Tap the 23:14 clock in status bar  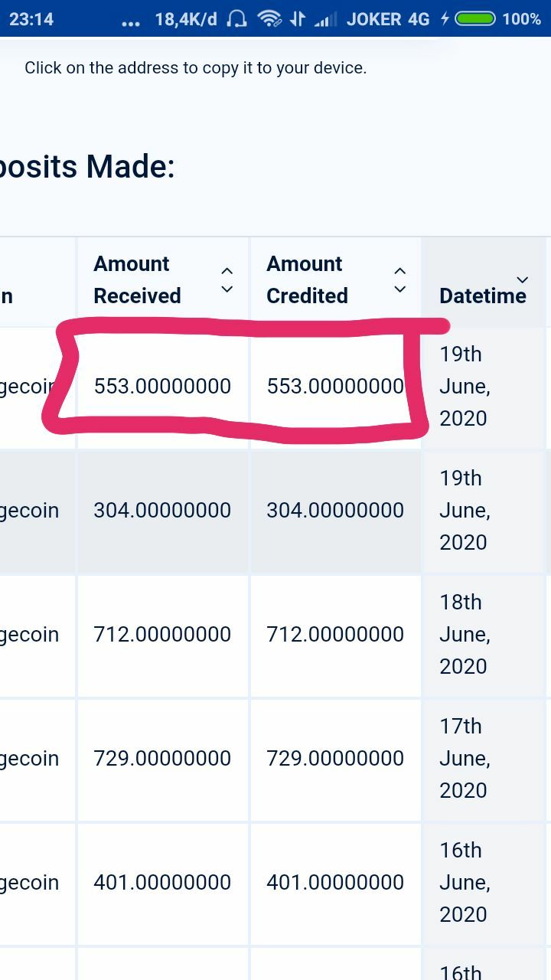31,19
